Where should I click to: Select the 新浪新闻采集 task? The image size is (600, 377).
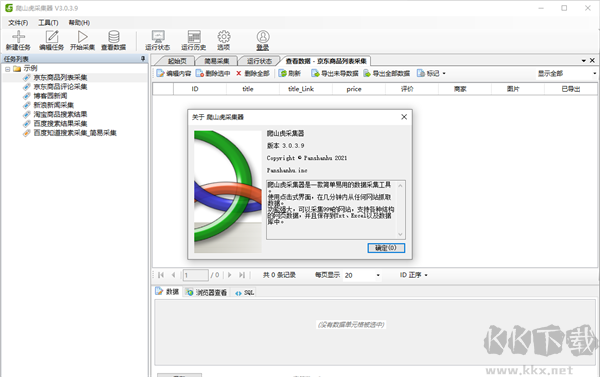[54, 105]
